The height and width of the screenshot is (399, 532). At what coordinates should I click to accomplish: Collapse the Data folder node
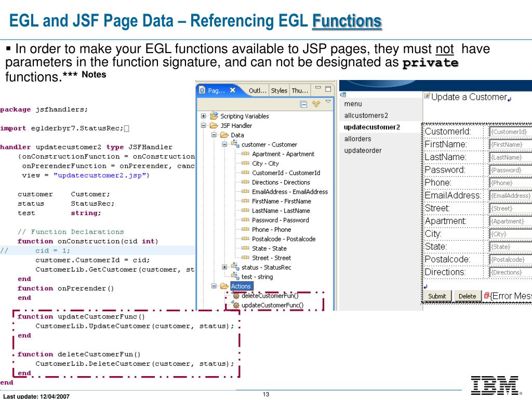point(214,135)
